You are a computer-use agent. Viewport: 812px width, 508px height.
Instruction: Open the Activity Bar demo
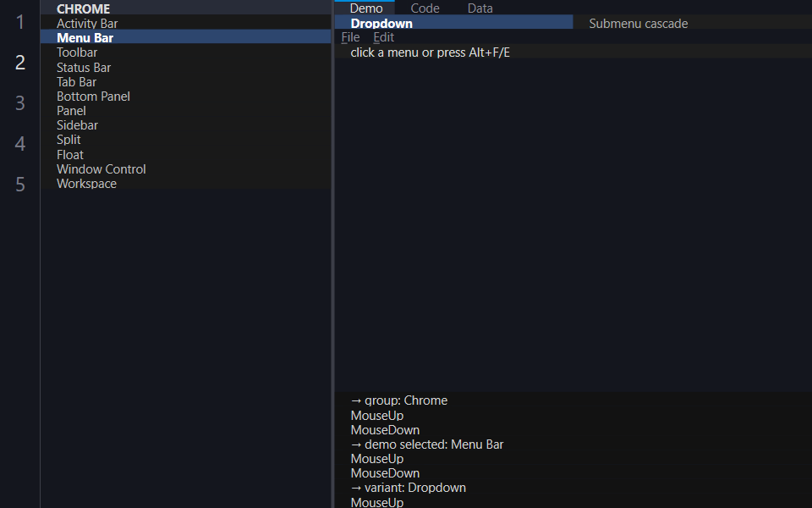pyautogui.click(x=185, y=23)
